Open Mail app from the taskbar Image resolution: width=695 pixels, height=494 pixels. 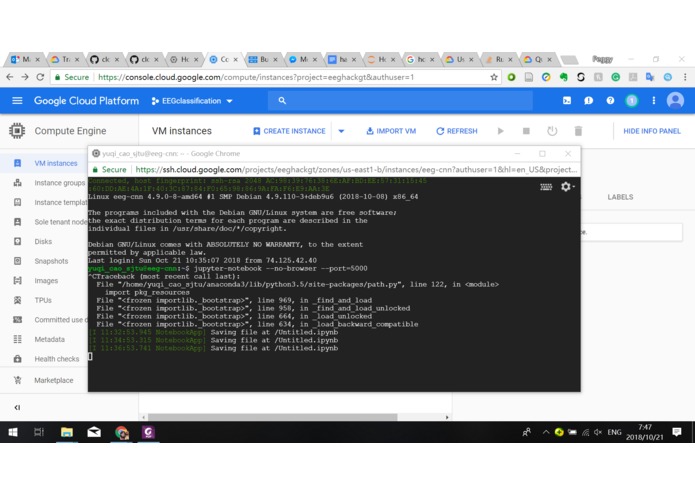pyautogui.click(x=94, y=432)
